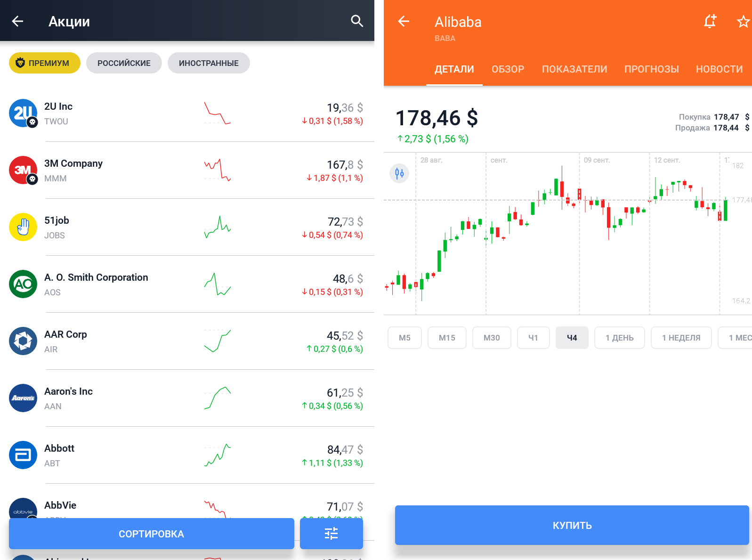Switch to the Обзор tab
The height and width of the screenshot is (560, 752).
tap(508, 69)
